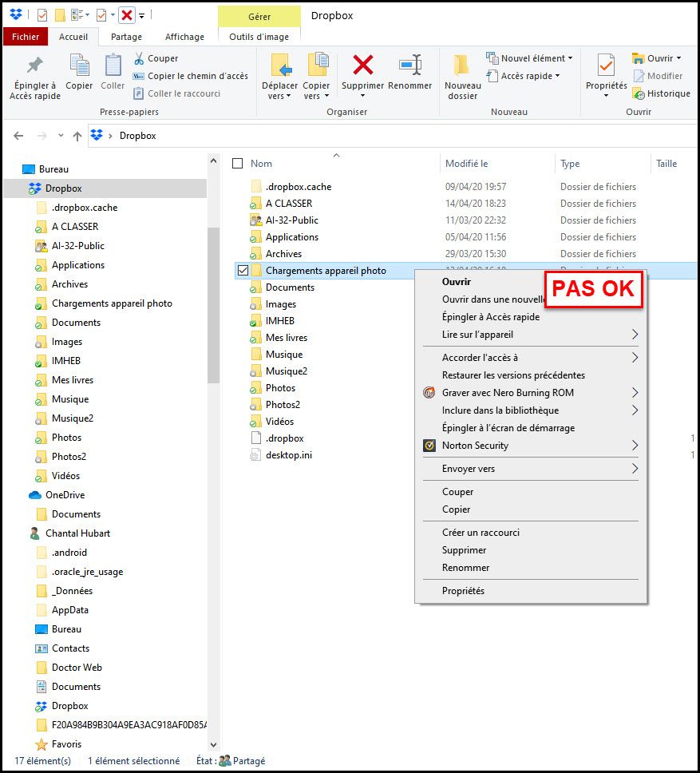Click Graver avec Nero Burning ROM entry
700x773 pixels.
531,393
